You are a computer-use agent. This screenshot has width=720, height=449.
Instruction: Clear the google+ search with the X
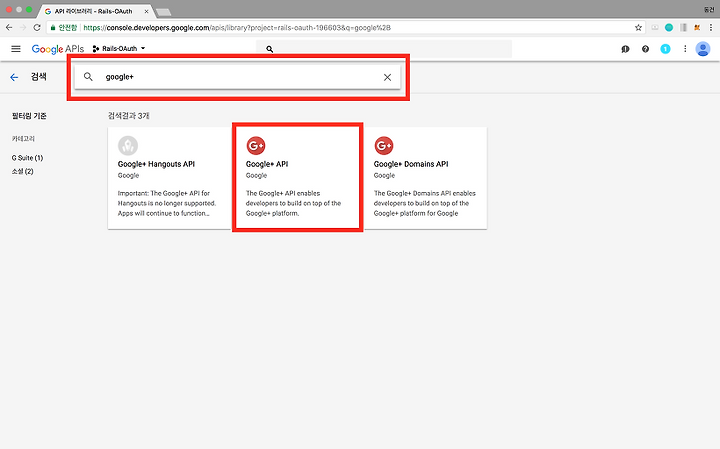[x=387, y=77]
